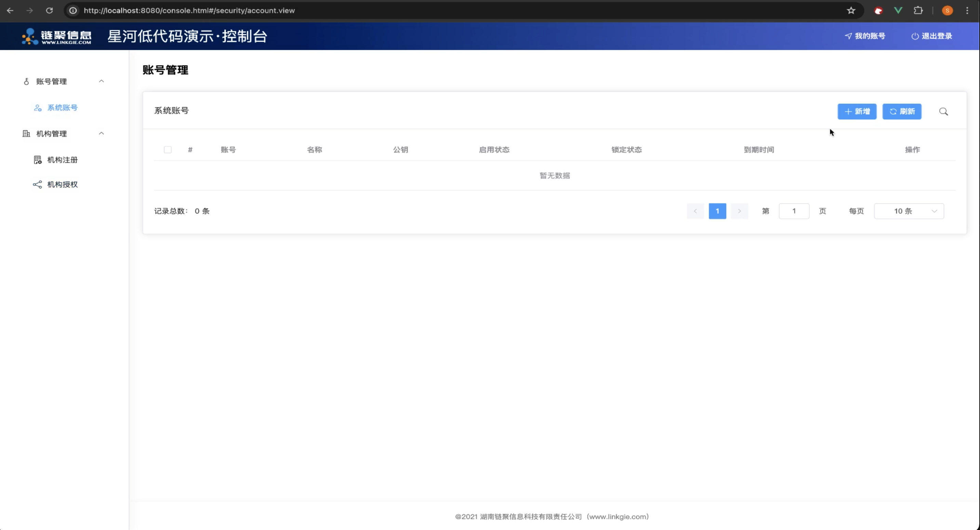
Task: Click the 账号 column header
Action: pyautogui.click(x=228, y=149)
